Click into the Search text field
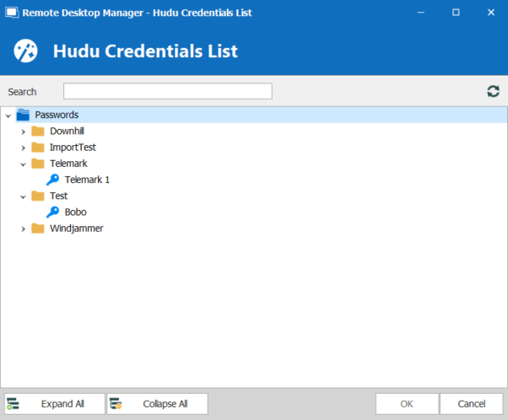This screenshot has height=420, width=508. pyautogui.click(x=167, y=91)
